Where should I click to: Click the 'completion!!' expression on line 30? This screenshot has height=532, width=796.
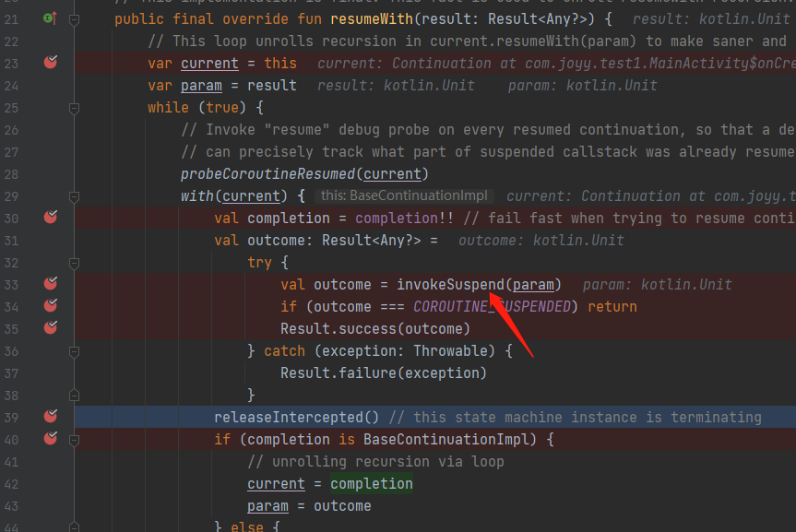tap(405, 219)
